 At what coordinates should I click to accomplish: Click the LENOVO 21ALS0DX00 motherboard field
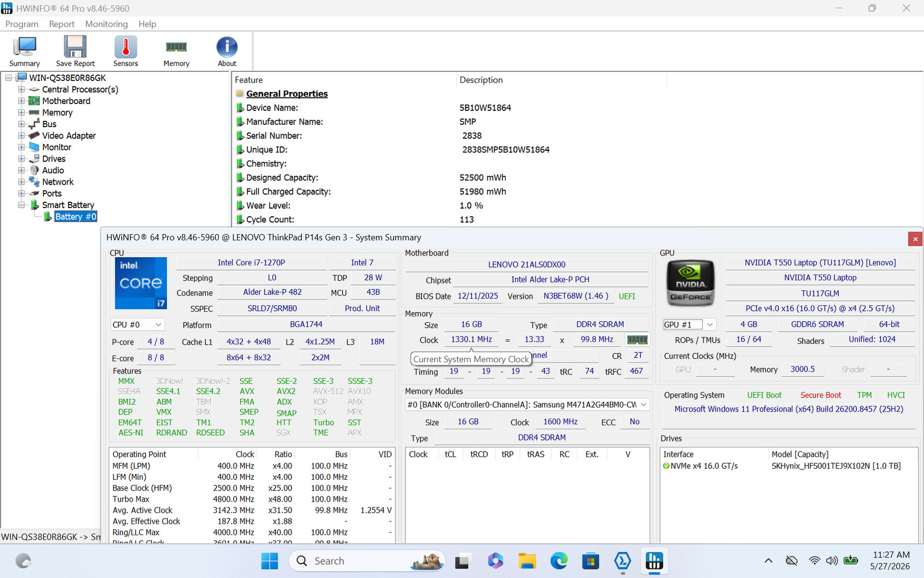(527, 264)
